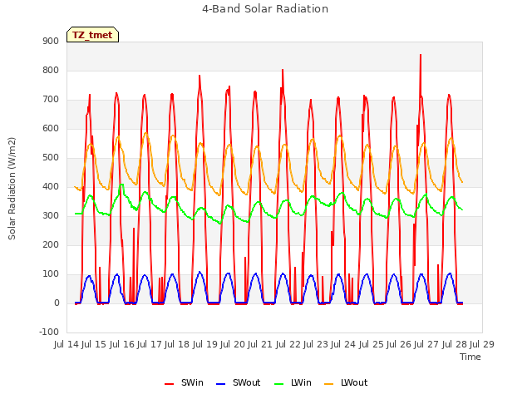This screenshot has width=532, height=399.
Task: Click the 800 y-axis tick label
Action: (51, 70)
